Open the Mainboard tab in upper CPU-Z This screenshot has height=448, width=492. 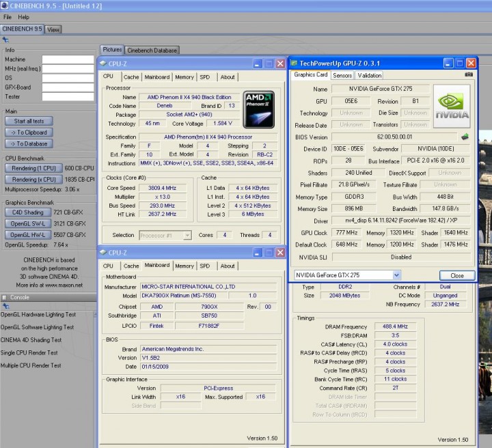(157, 76)
